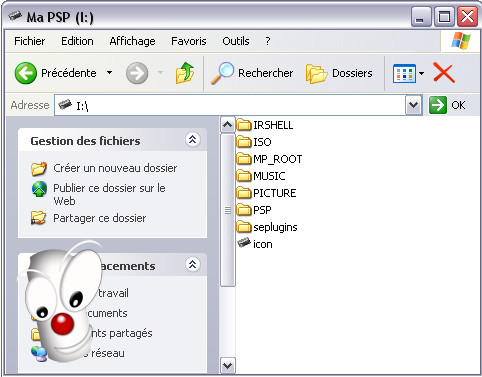Click Publier ce dossier sur le Web

[x=109, y=194]
